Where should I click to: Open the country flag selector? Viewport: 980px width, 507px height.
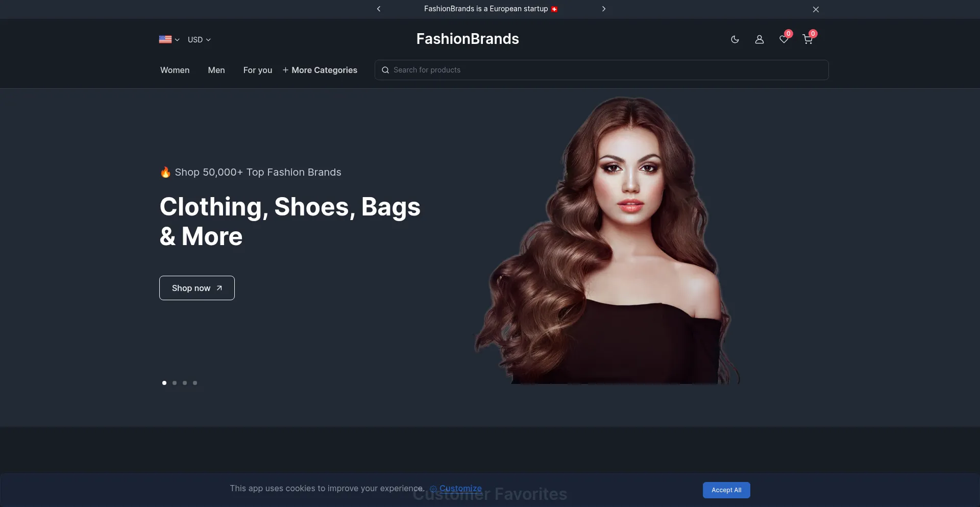point(169,39)
